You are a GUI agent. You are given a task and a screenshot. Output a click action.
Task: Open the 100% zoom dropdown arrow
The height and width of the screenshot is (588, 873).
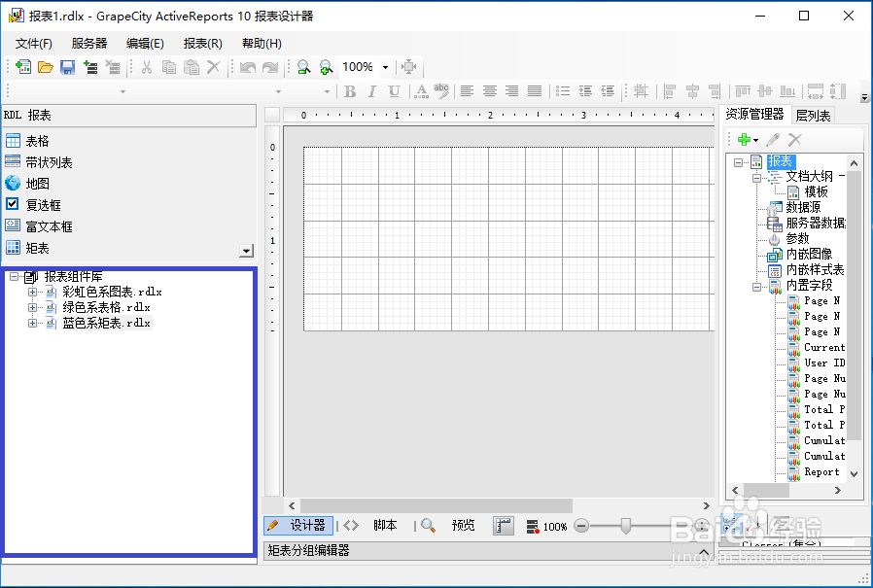point(385,67)
